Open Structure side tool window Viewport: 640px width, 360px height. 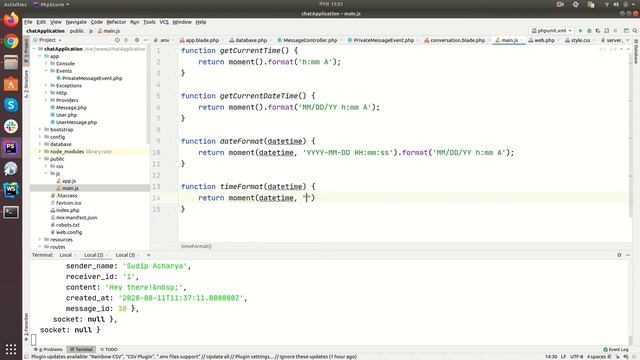(27, 84)
